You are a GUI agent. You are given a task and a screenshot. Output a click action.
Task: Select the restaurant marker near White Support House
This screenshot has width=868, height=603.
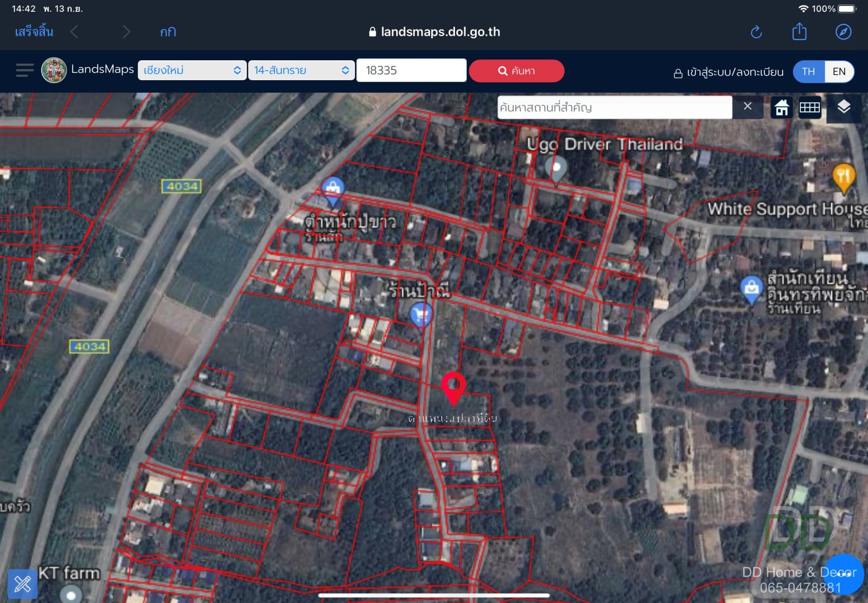click(x=843, y=179)
